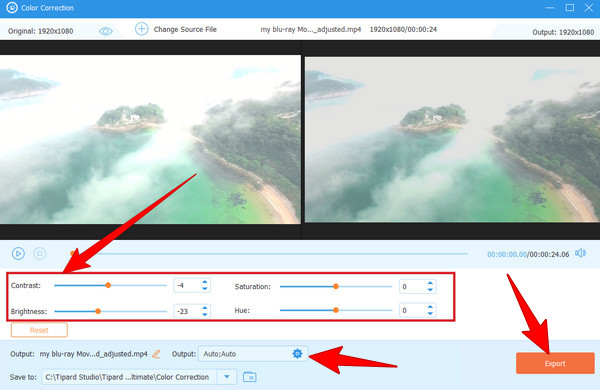Decrease the Brightness value with down arrow

(205, 314)
